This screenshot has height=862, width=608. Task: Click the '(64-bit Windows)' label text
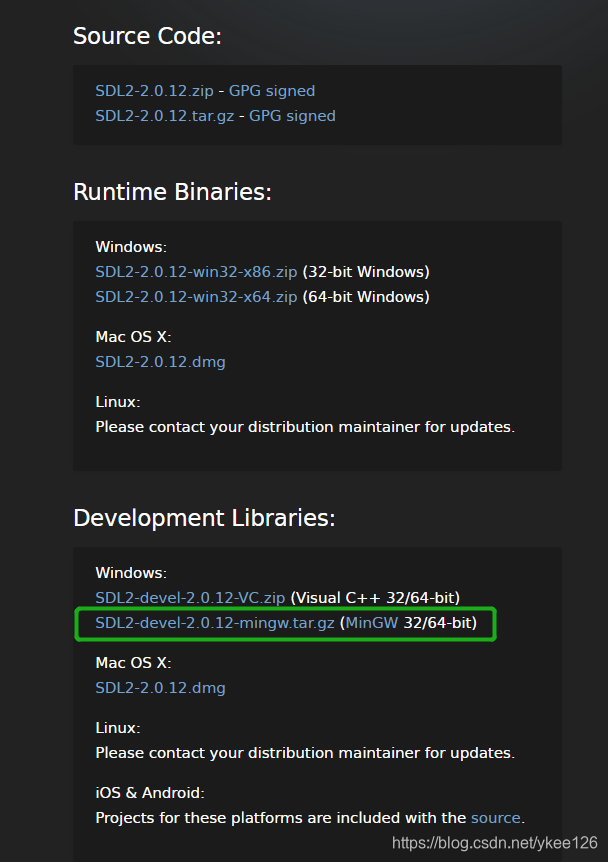pyautogui.click(x=366, y=297)
